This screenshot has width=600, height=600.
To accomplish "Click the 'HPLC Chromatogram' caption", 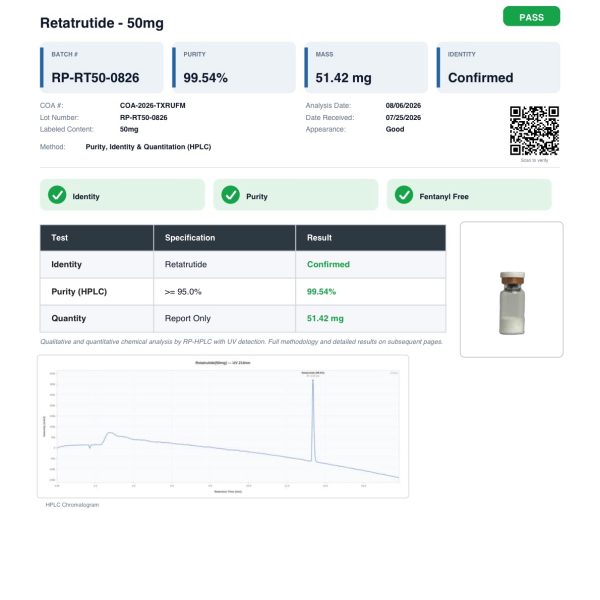I will click(x=72, y=505).
